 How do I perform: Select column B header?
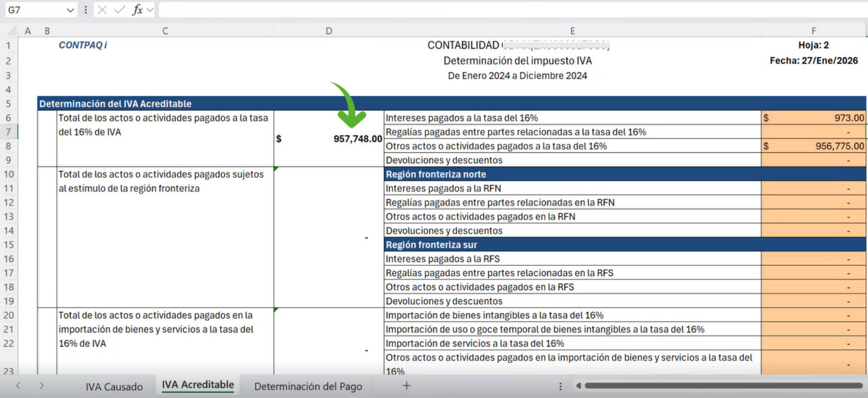click(x=47, y=31)
